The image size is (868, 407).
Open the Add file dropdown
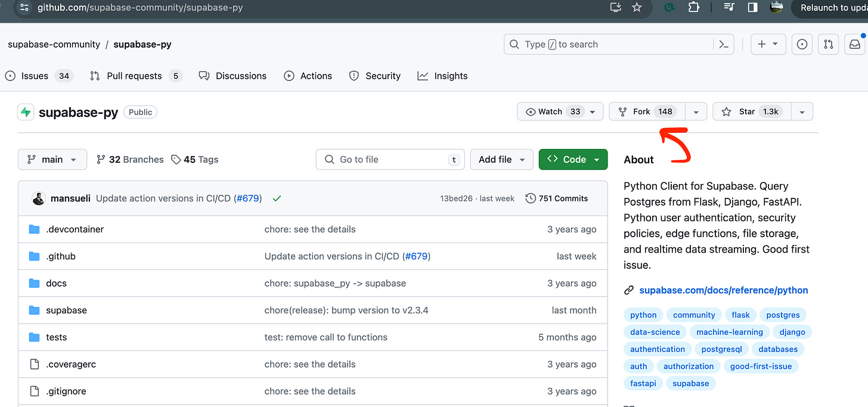(501, 159)
